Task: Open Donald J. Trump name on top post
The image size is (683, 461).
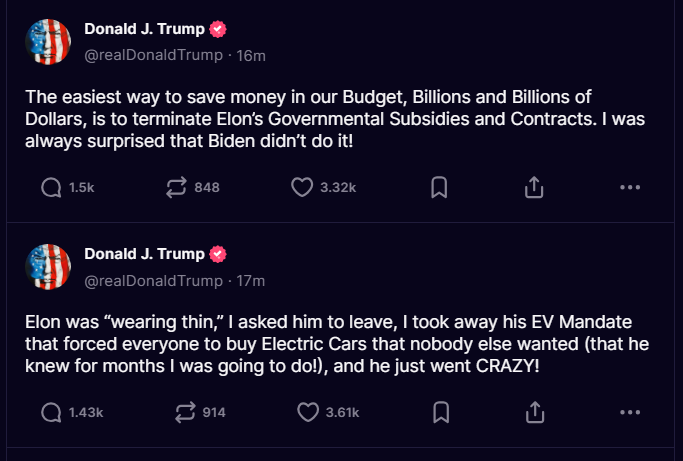Action: coord(145,29)
